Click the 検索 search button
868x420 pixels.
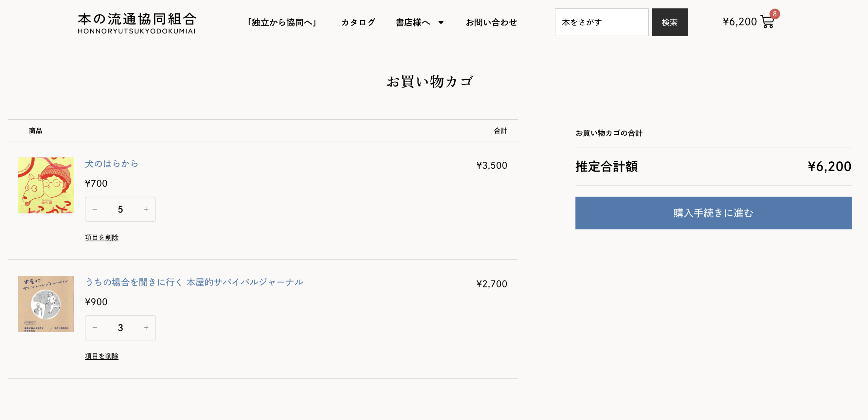tap(670, 22)
